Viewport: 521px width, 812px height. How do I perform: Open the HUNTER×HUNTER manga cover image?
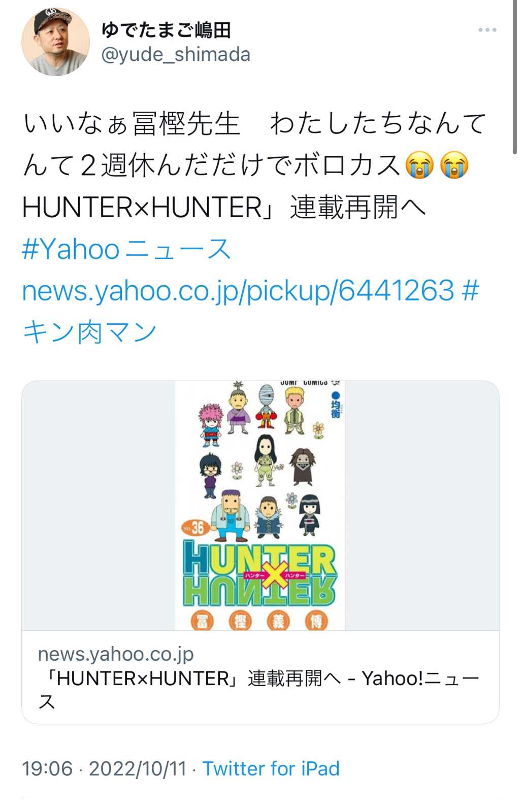260,505
